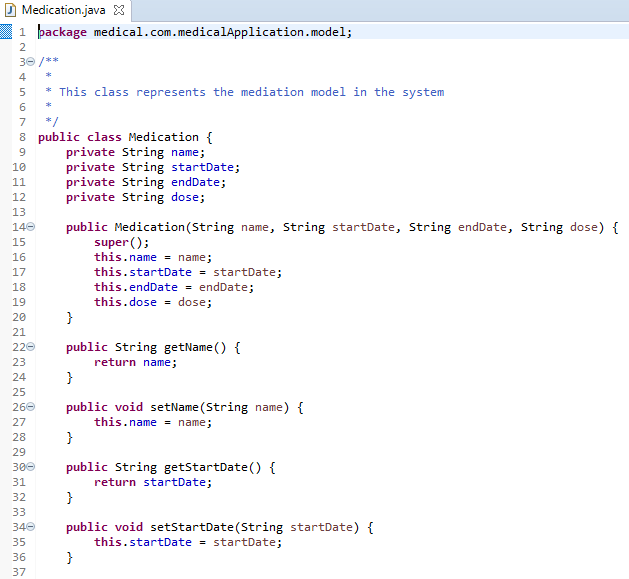This screenshot has height=579, width=629.
Task: Click the 'private String startDate;' field declaration
Action: [x=153, y=167]
